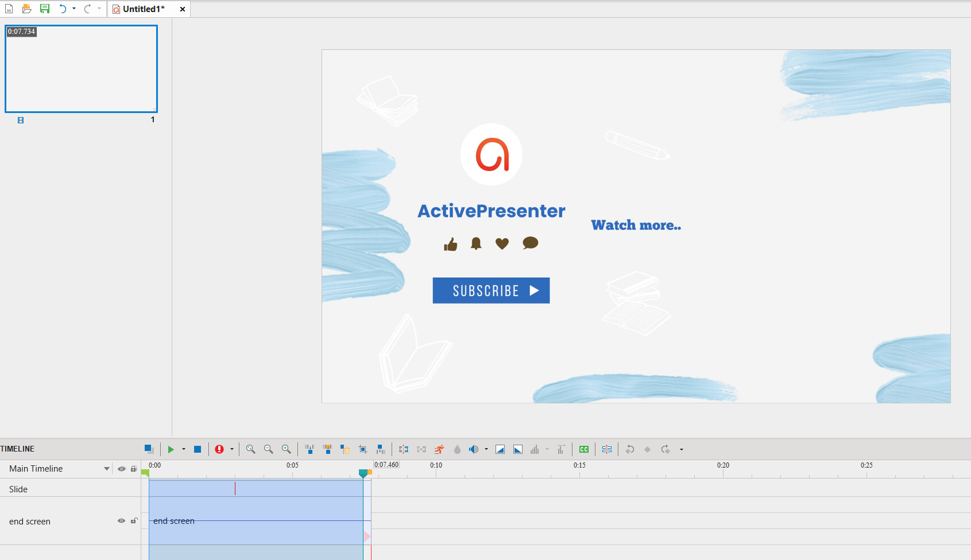
Task: Click the Zoom Out timeline icon
Action: pos(268,449)
